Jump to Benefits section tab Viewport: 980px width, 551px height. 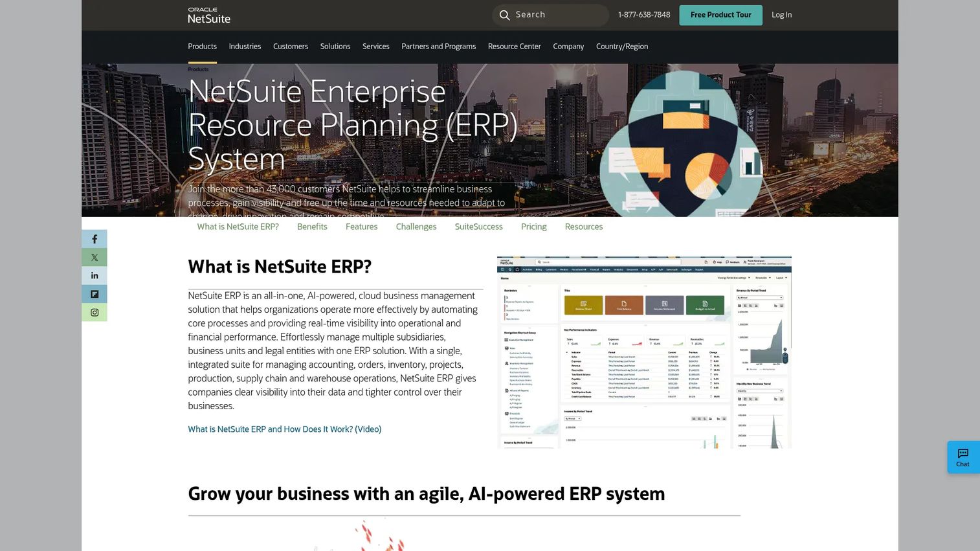pyautogui.click(x=312, y=227)
